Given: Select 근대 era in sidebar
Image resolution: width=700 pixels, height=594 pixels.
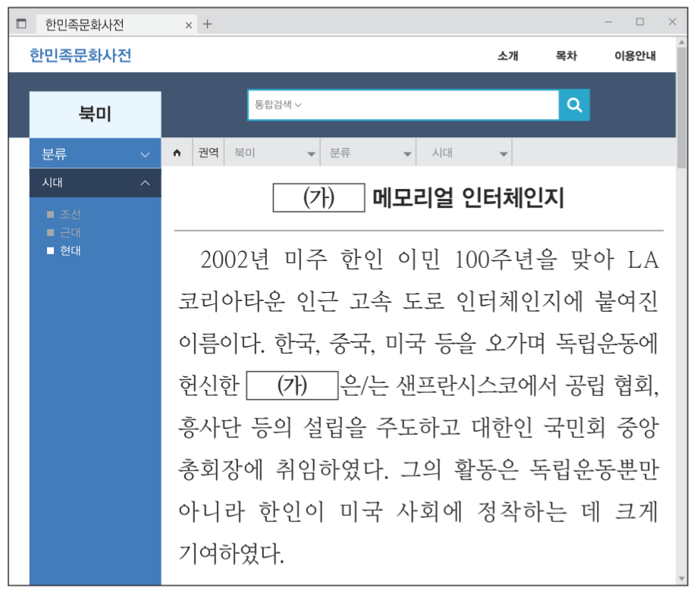Looking at the screenshot, I should tap(64, 232).
